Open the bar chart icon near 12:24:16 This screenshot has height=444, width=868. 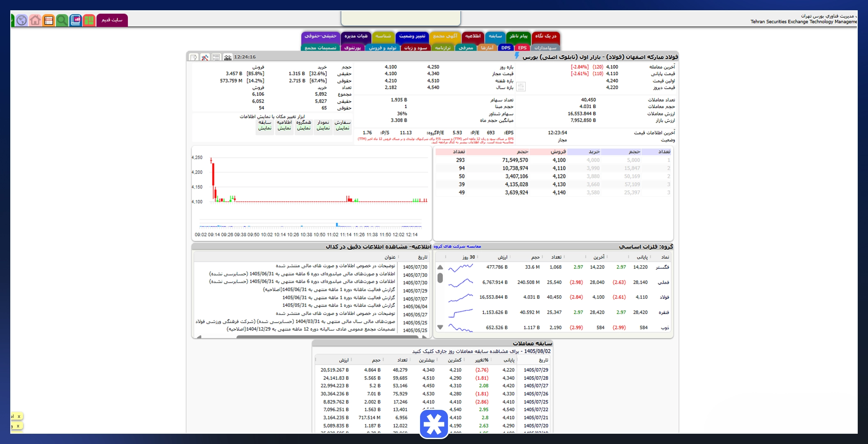pyautogui.click(x=228, y=57)
